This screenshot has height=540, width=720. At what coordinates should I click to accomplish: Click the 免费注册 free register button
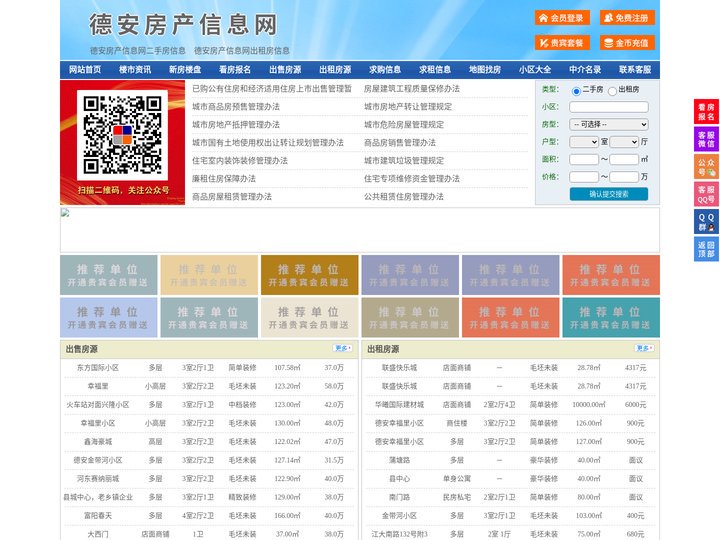627,18
